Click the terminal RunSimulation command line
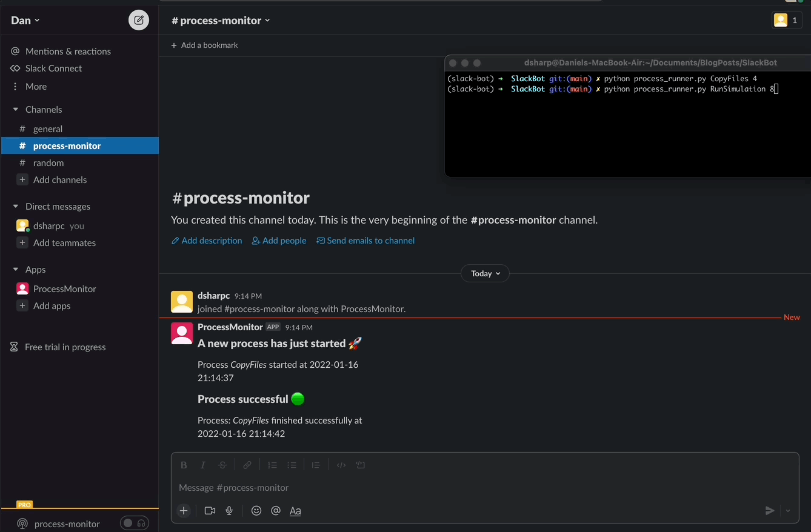Screen dimensions: 811x532 click(x=612, y=89)
